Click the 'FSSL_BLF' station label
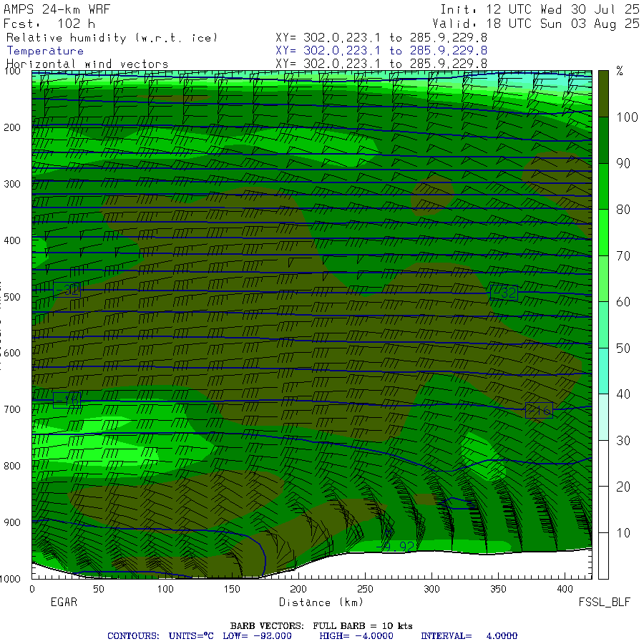This screenshot has width=644, height=644. [604, 602]
